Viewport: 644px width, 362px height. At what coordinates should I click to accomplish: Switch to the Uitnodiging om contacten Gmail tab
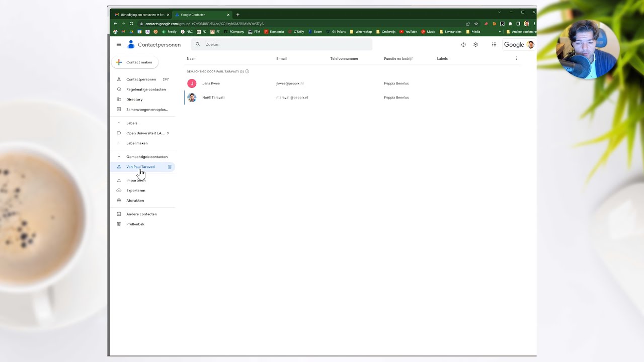[x=142, y=15]
